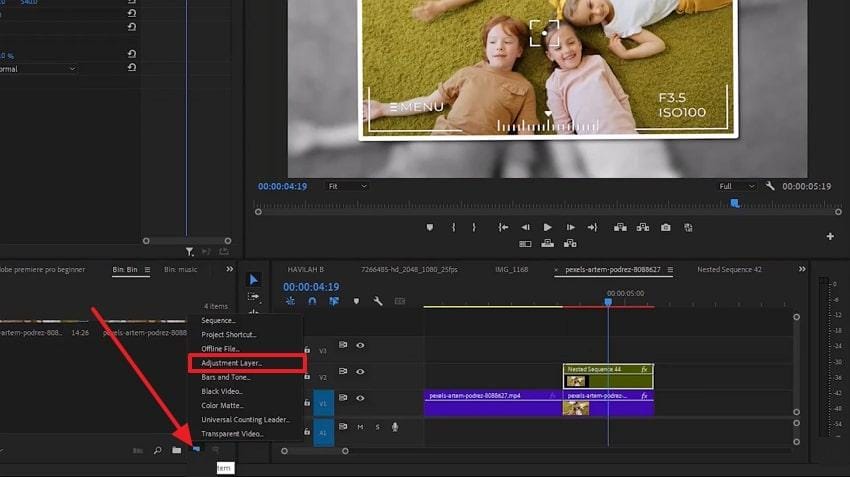Step forward one frame
The image size is (850, 477).
coord(570,228)
